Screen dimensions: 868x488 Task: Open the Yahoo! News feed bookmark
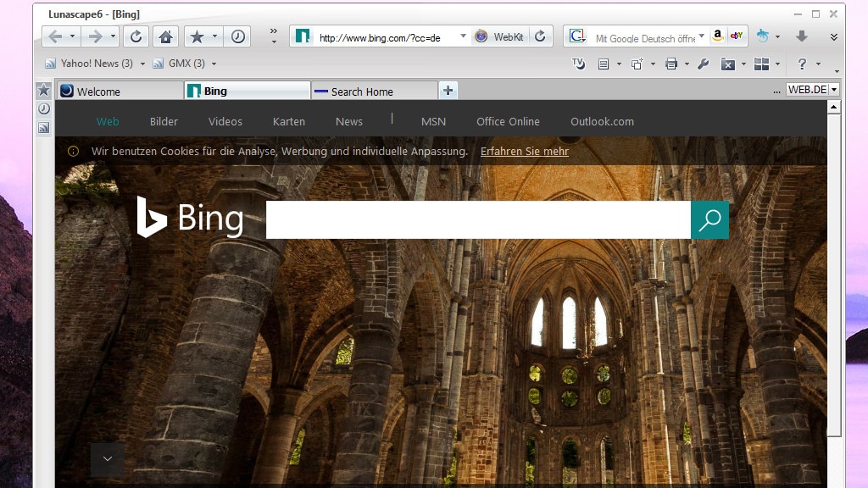coord(90,64)
